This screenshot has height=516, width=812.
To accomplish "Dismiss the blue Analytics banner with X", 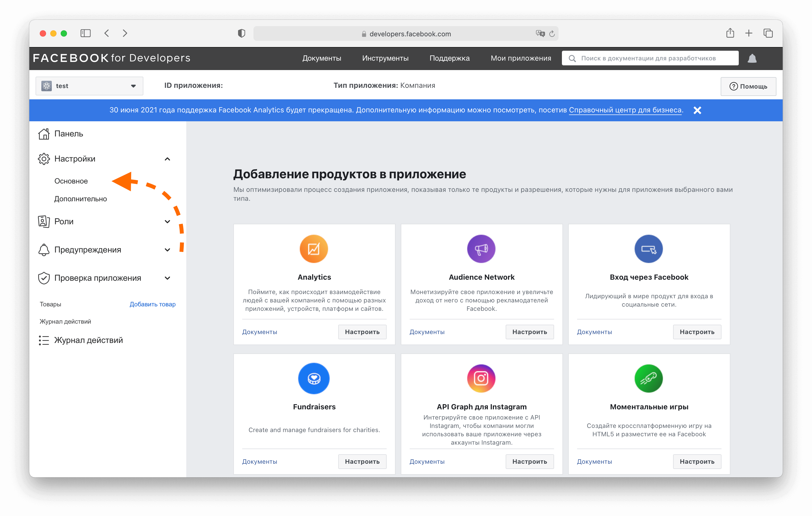I will click(x=697, y=110).
